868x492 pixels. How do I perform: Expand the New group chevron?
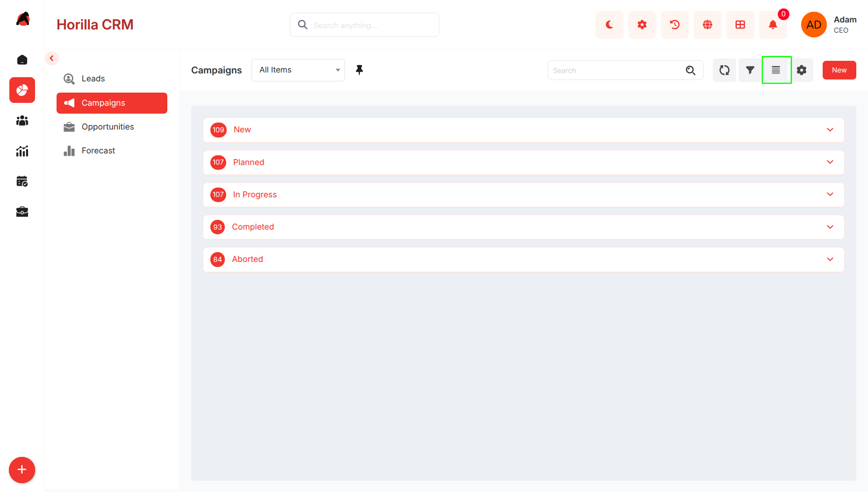coord(830,130)
